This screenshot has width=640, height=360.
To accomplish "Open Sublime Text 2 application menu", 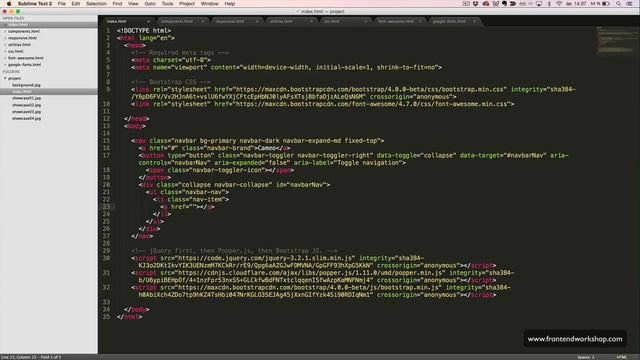I will (35, 4).
